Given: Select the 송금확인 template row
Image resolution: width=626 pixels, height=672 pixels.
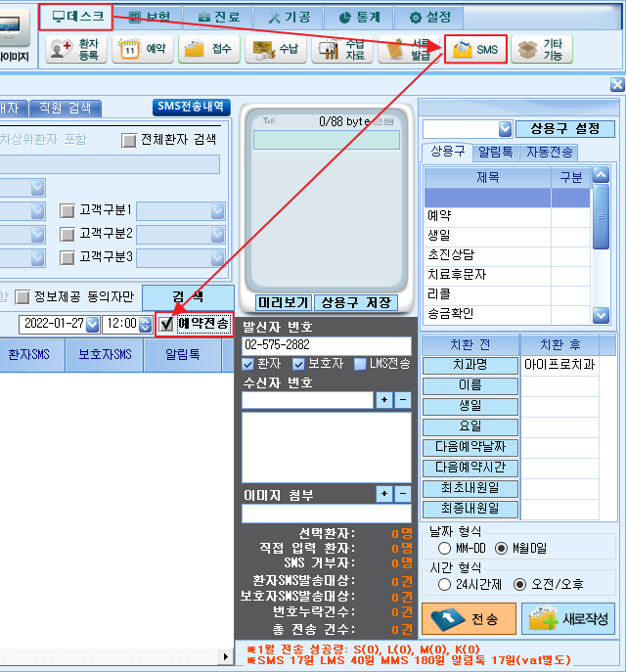Looking at the screenshot, I should (x=508, y=314).
